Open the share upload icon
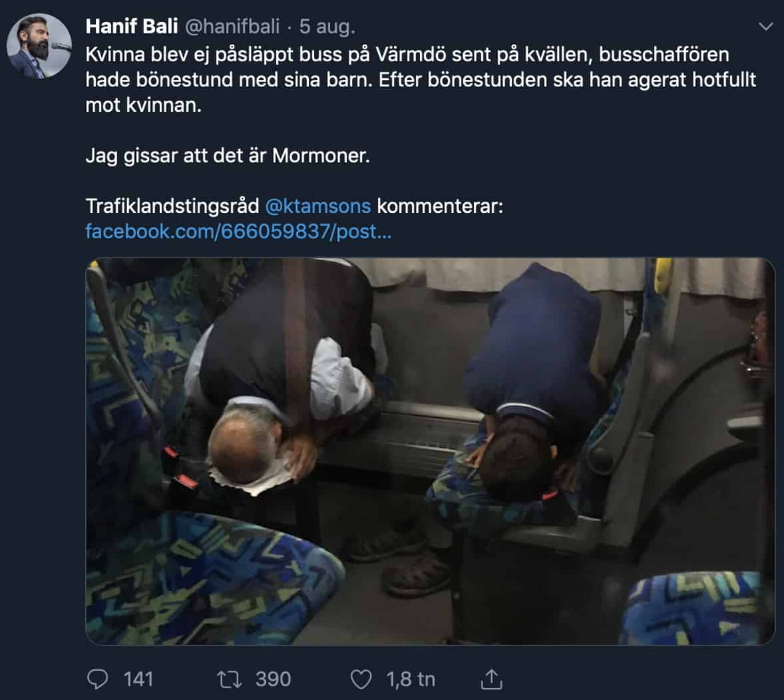The width and height of the screenshot is (784, 700). [492, 679]
